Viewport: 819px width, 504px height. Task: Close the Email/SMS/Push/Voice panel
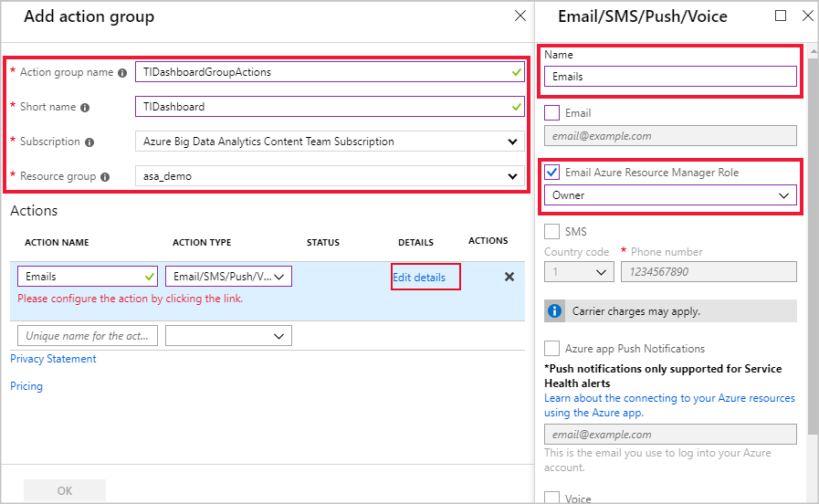pyautogui.click(x=807, y=16)
